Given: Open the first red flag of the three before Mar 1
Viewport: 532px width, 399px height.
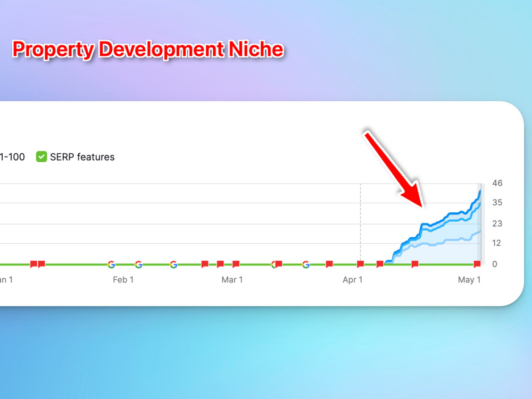Looking at the screenshot, I should 205,264.
